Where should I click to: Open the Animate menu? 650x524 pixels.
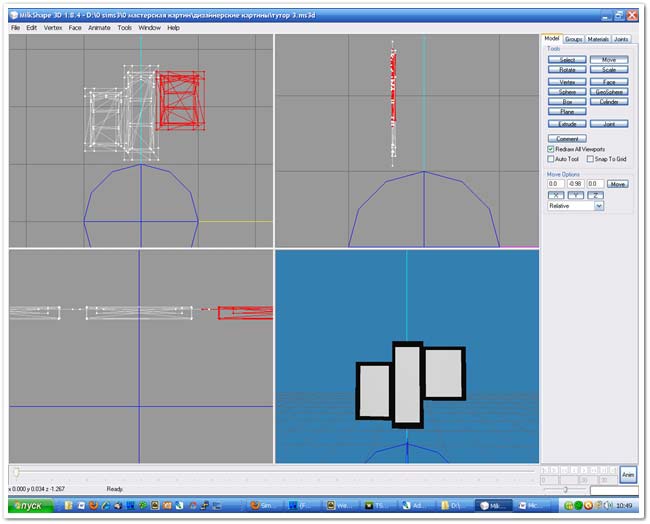coord(99,27)
